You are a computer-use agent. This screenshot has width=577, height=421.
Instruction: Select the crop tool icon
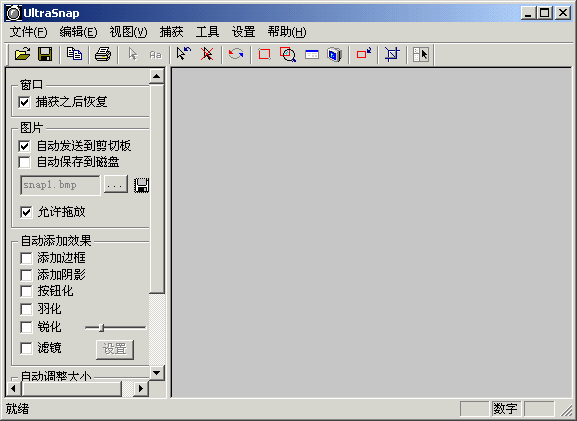392,54
